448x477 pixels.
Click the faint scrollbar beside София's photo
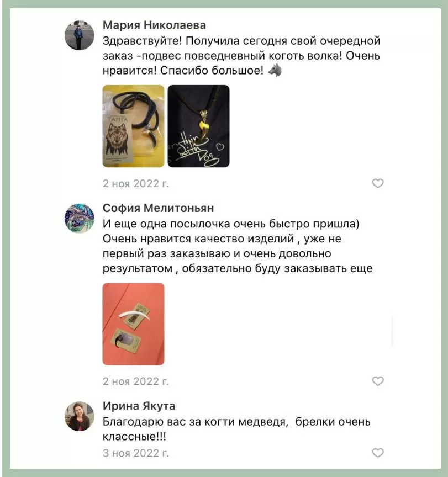[x=392, y=331]
